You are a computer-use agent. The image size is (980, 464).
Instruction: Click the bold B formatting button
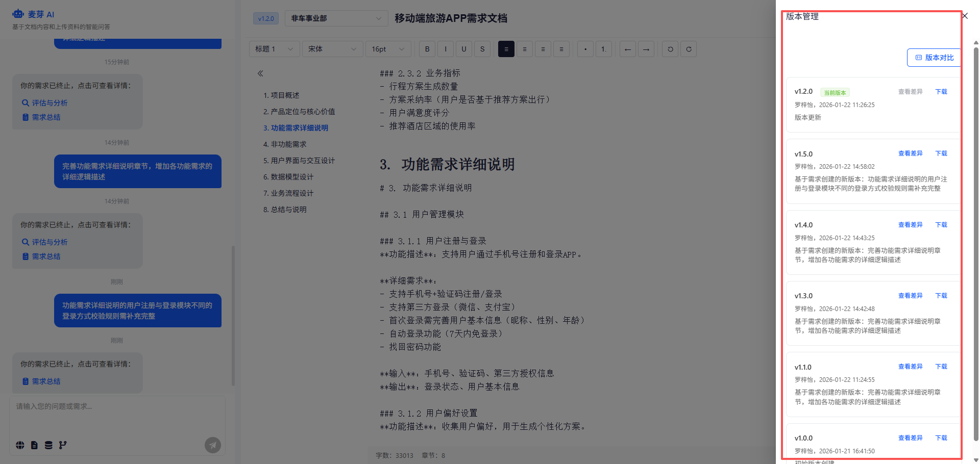click(427, 49)
